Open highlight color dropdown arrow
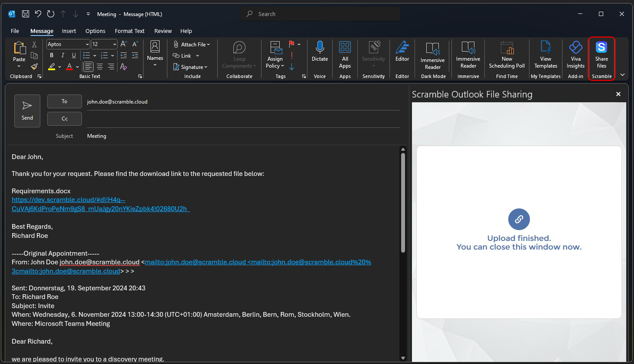634x364 pixels. (59, 67)
